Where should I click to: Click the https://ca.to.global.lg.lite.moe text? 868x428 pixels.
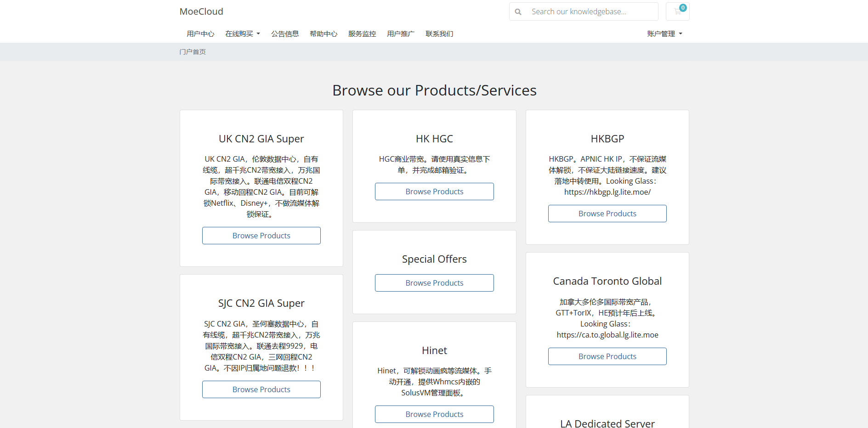607,335
